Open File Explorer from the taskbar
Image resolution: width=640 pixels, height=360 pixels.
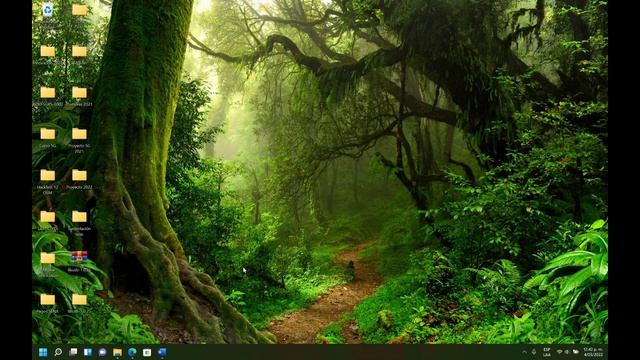click(118, 352)
